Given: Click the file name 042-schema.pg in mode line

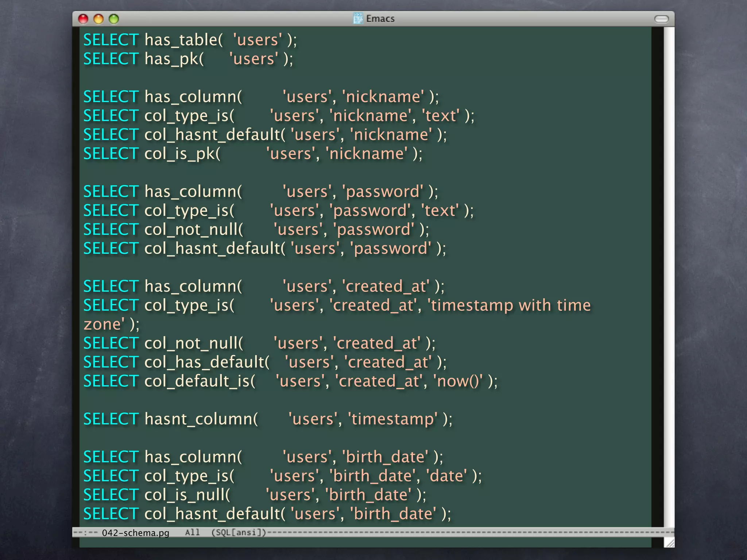Looking at the screenshot, I should (136, 533).
